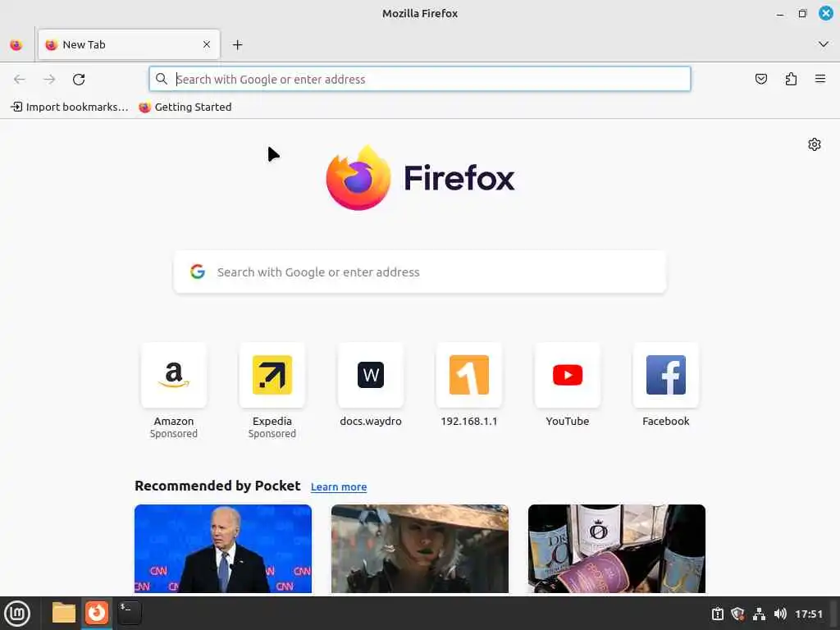The image size is (840, 630).
Task: Minimize the Firefox window
Action: [x=780, y=14]
